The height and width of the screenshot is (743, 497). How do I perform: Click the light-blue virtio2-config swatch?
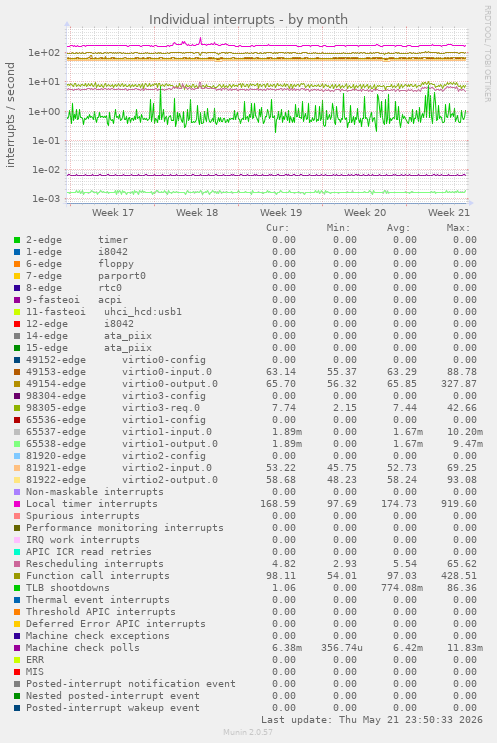tap(17, 456)
